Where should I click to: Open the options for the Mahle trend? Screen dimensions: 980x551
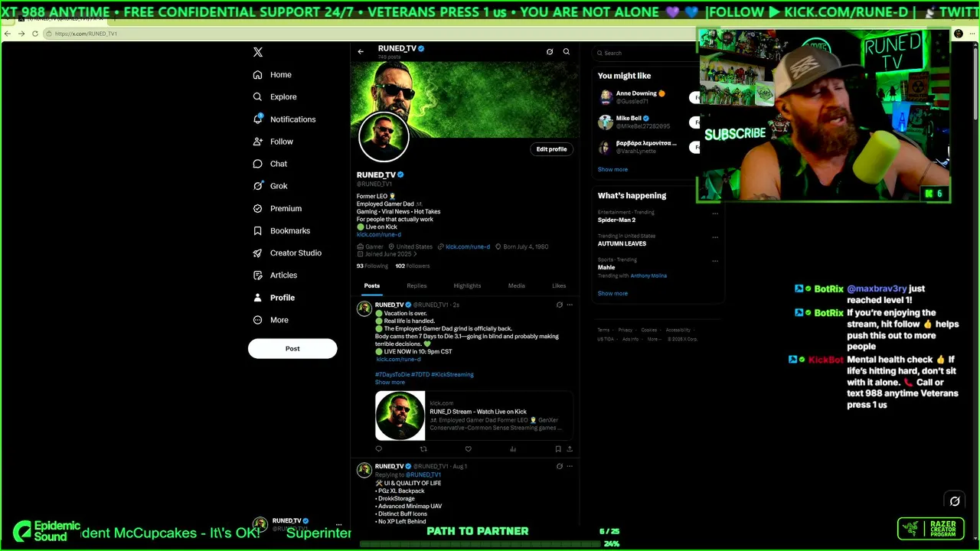click(x=715, y=261)
